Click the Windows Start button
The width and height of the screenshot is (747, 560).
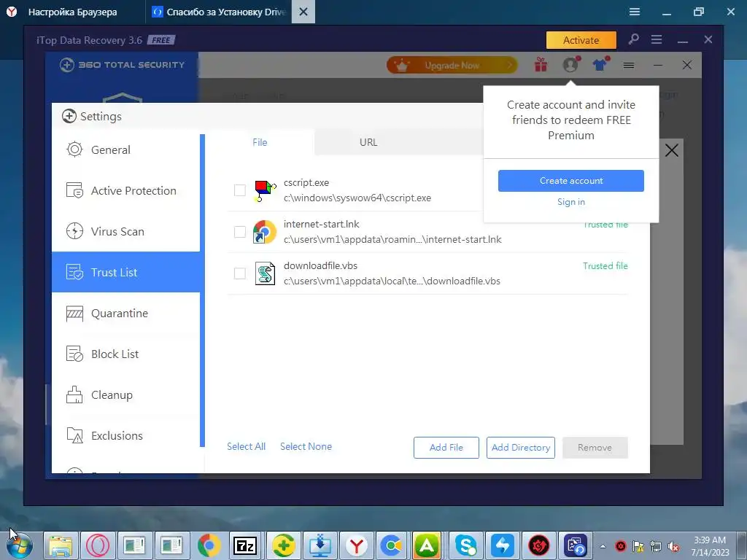point(20,545)
